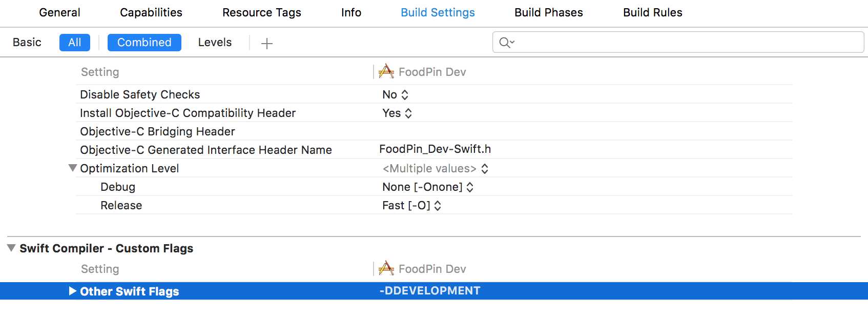Click the upper FoodPin Dev column label
The width and height of the screenshot is (868, 316).
coord(432,72)
